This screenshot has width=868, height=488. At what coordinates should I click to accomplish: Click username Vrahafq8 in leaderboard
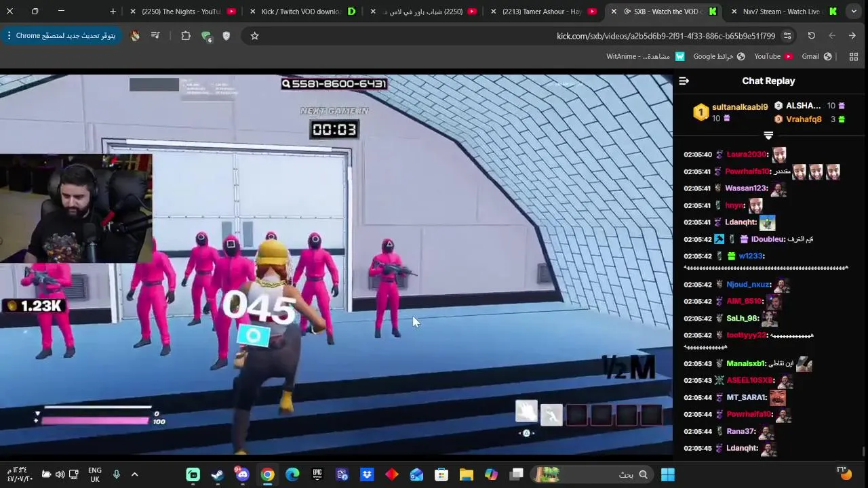click(804, 119)
